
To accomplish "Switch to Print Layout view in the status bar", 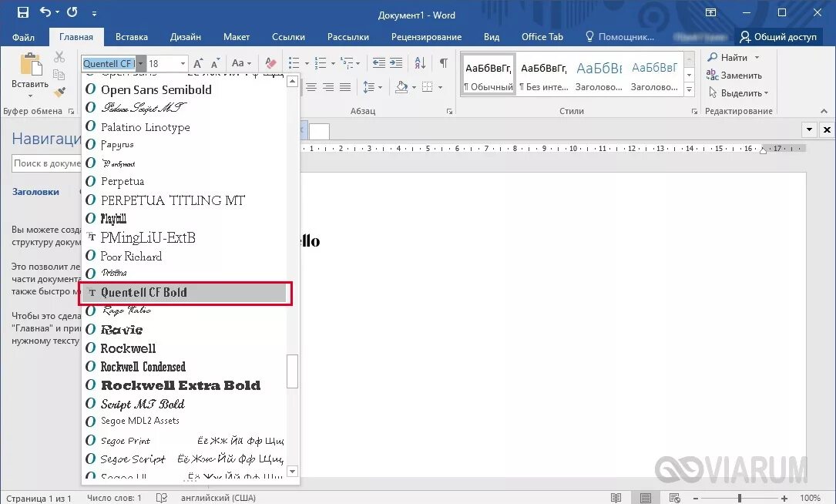I will [x=646, y=498].
